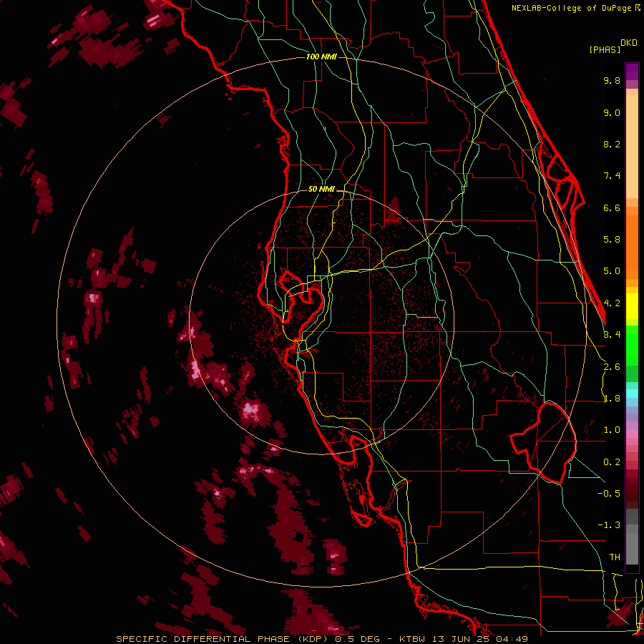The image size is (644, 644).
Task: Pick the yellow band on the color bar
Action: (632, 306)
